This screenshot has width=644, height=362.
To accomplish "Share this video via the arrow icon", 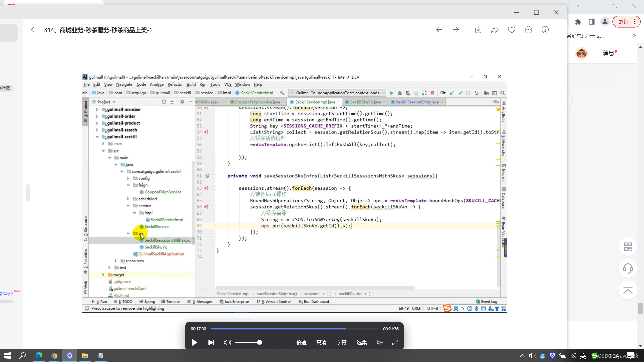I will [x=495, y=30].
